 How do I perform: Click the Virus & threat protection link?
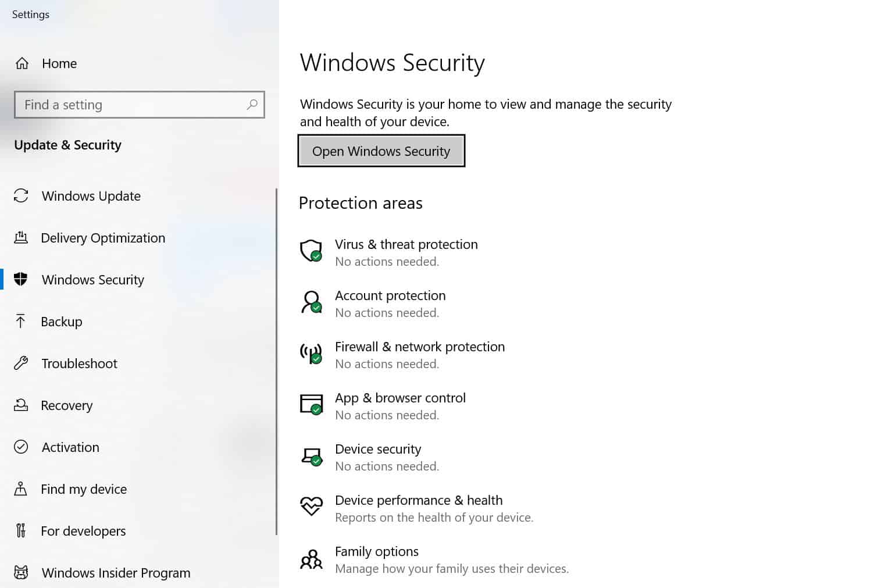click(406, 244)
